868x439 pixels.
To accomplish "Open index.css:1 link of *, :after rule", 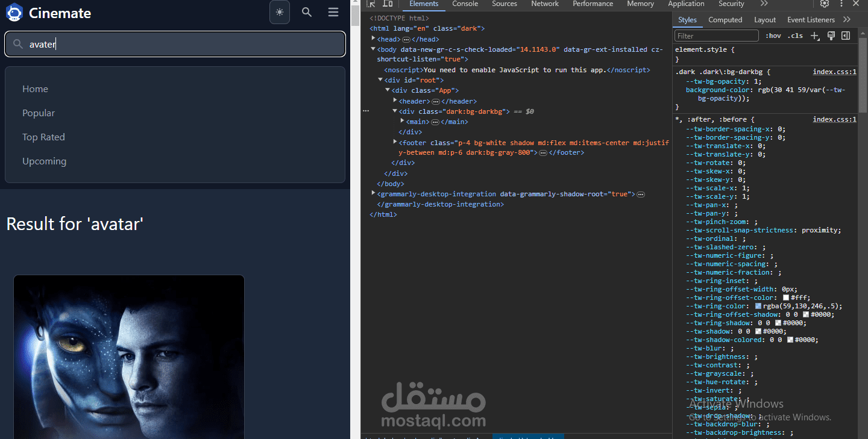I will click(x=834, y=119).
